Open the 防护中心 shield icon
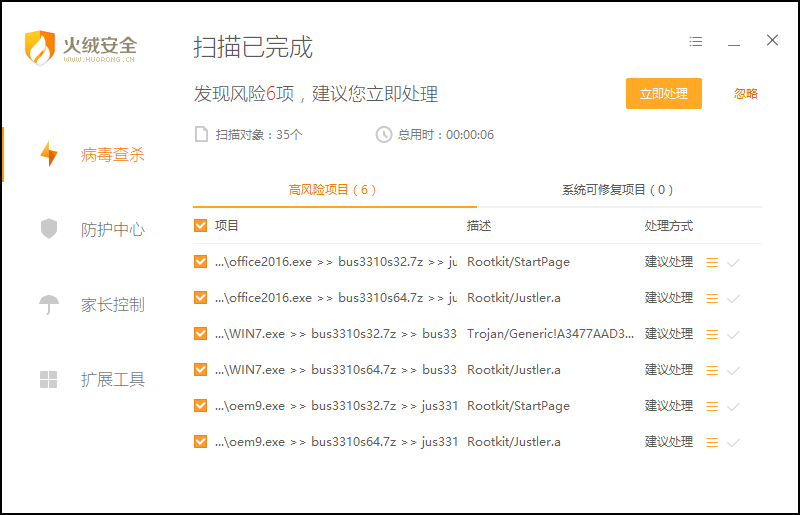The height and width of the screenshot is (515, 800). (x=48, y=229)
